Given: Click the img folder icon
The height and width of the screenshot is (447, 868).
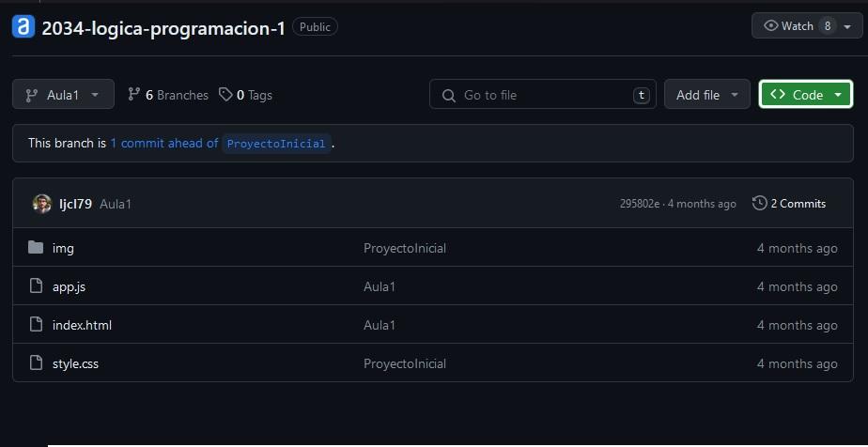Looking at the screenshot, I should 36,248.
